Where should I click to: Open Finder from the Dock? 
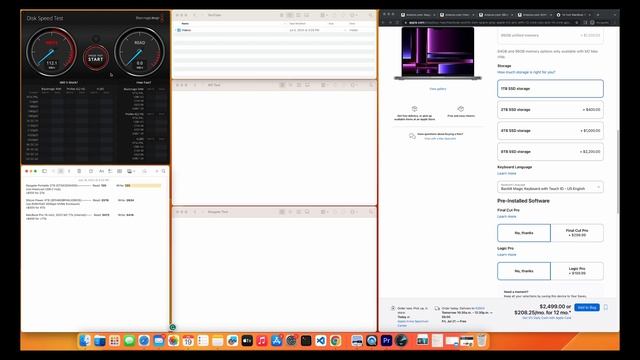[x=85, y=340]
